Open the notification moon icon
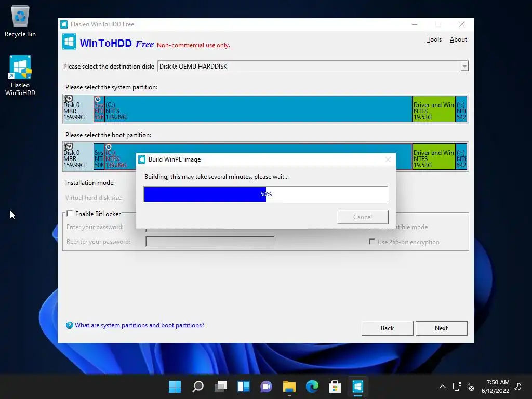The height and width of the screenshot is (399, 532). click(x=518, y=387)
